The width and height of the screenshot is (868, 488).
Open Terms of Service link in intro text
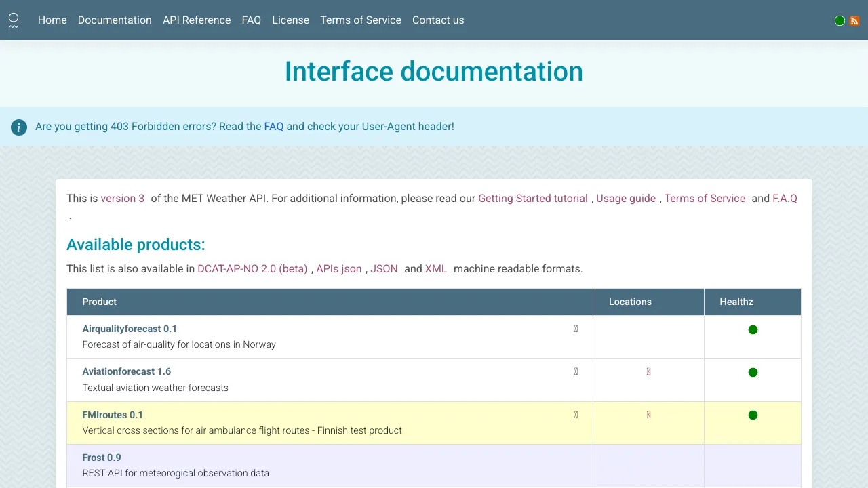(705, 199)
